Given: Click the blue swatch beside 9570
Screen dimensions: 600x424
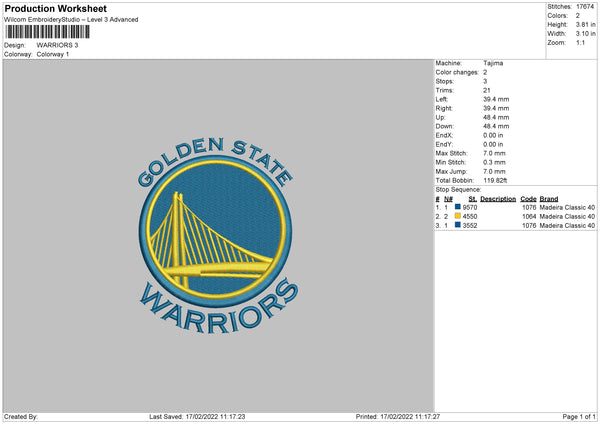Looking at the screenshot, I should [x=457, y=207].
